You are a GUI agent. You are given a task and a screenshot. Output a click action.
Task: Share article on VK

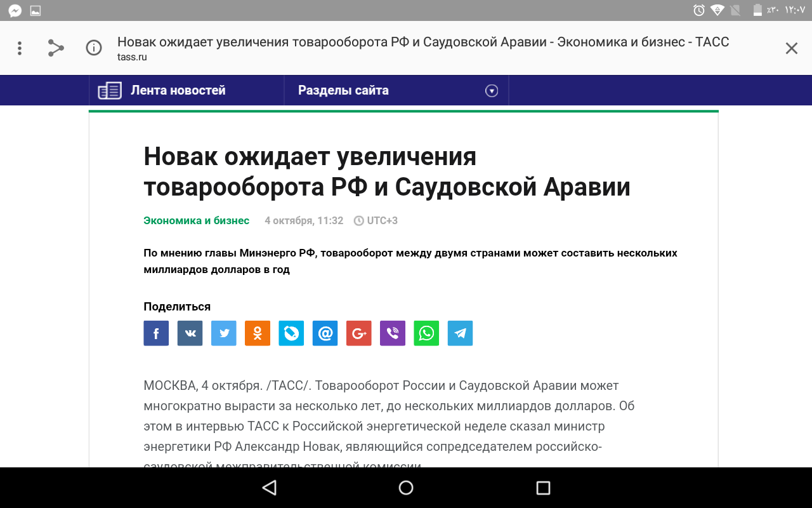(x=190, y=333)
